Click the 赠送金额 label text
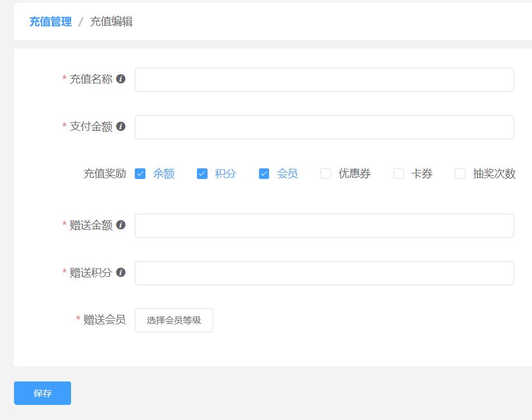This screenshot has height=420, width=532. tap(91, 225)
